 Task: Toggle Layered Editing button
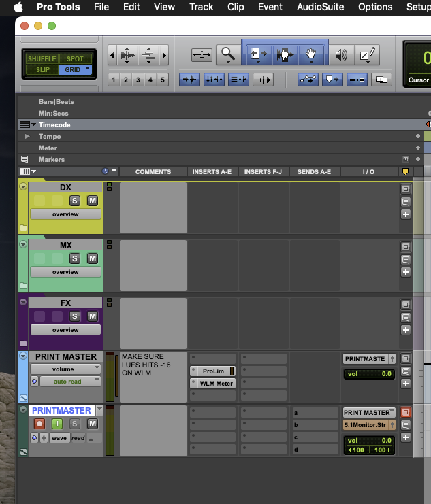point(381,80)
